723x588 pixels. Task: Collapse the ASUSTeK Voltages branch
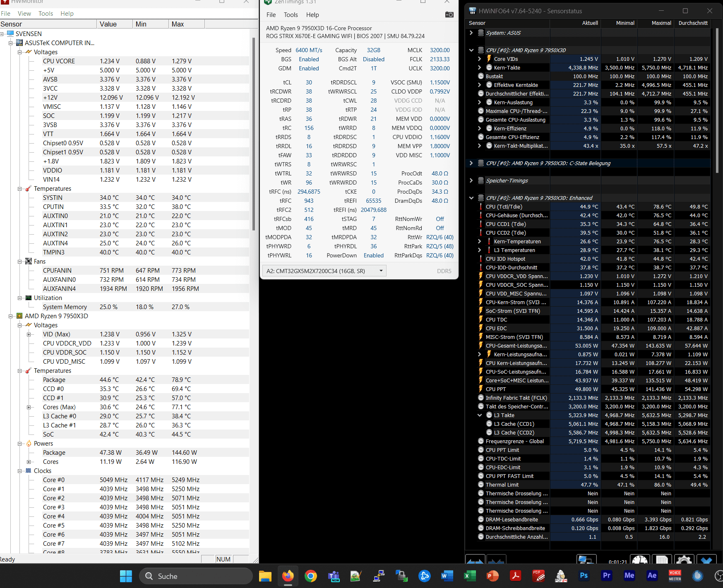coord(19,52)
